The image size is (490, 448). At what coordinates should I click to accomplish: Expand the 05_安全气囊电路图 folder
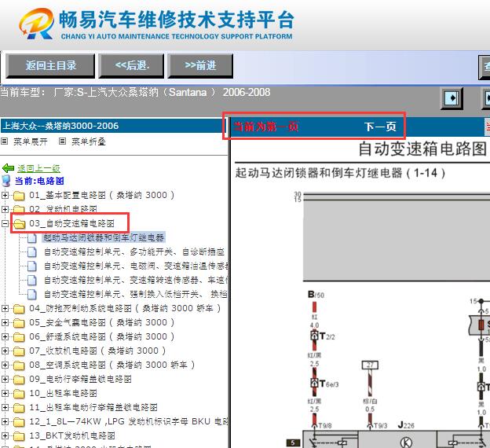point(5,322)
